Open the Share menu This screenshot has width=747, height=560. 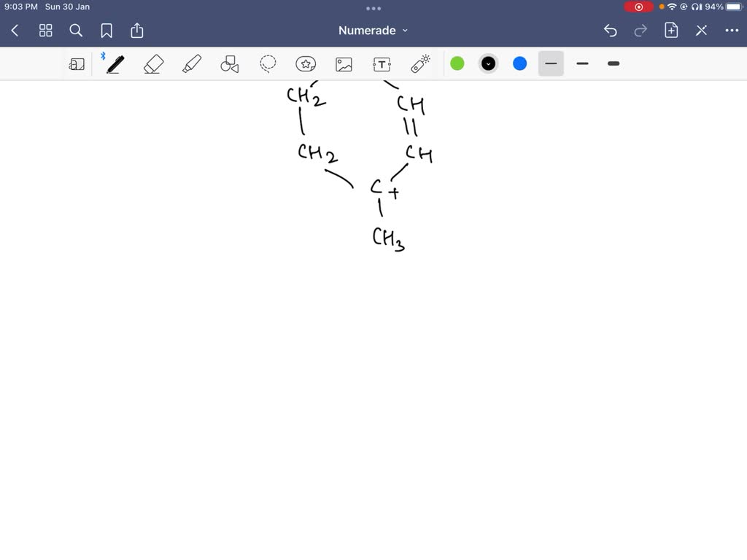click(137, 31)
